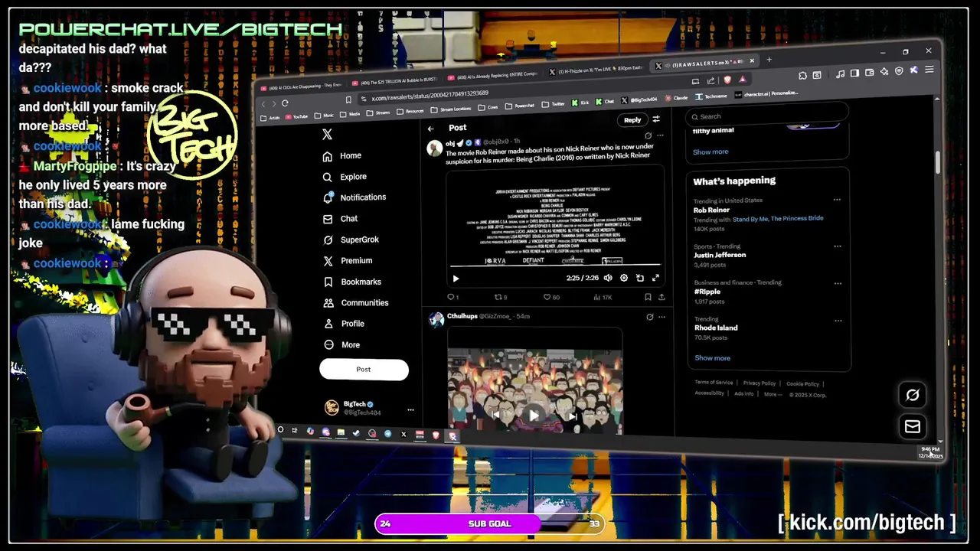Expand the More menu in sidebar
980x551 pixels.
click(341, 345)
